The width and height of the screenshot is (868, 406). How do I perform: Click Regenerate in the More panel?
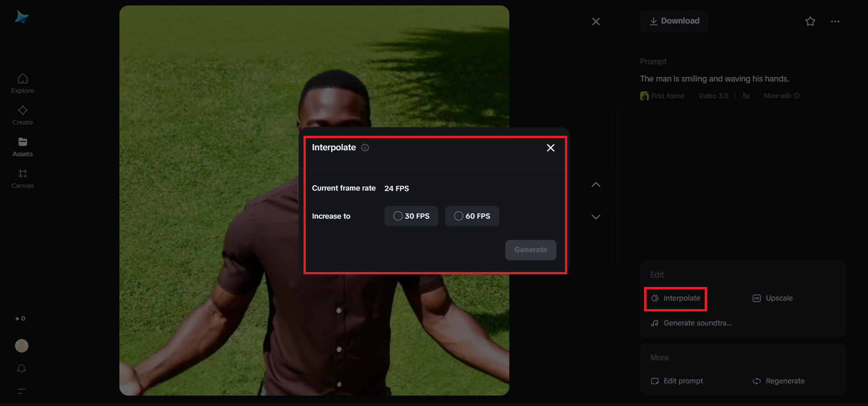pyautogui.click(x=778, y=381)
